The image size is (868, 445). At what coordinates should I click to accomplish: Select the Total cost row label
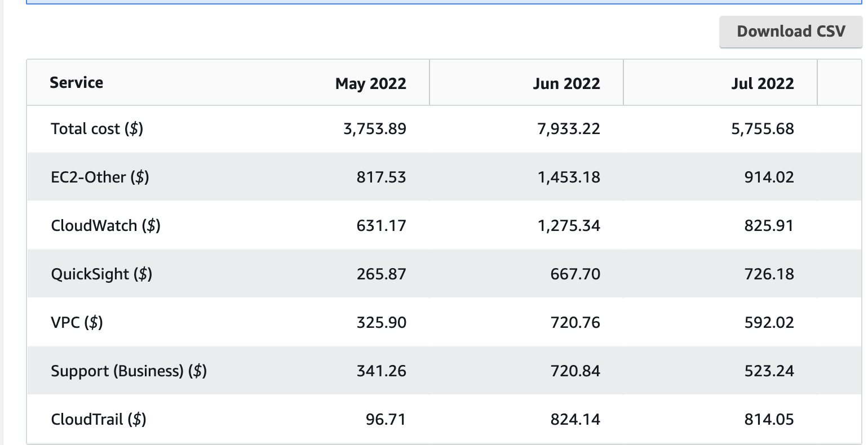pos(97,128)
